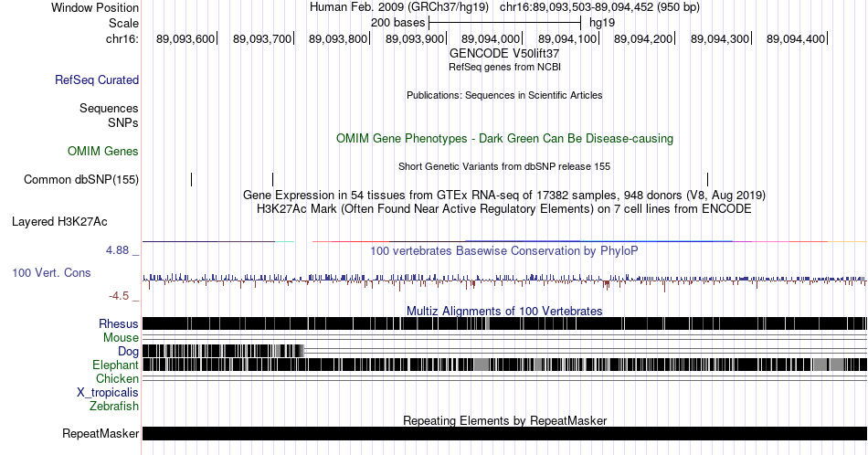
Task: Click the chr16: ruler label
Action: click(x=122, y=38)
